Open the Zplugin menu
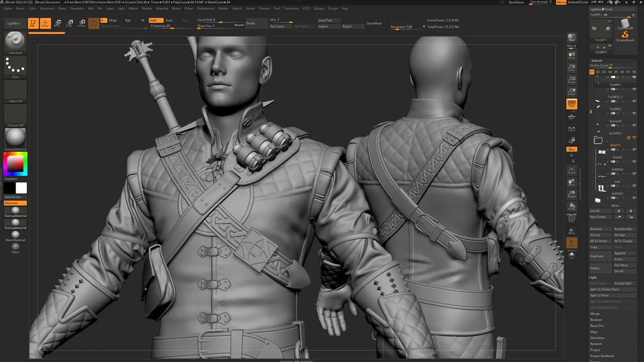This screenshot has width=644, height=362. pos(319,8)
